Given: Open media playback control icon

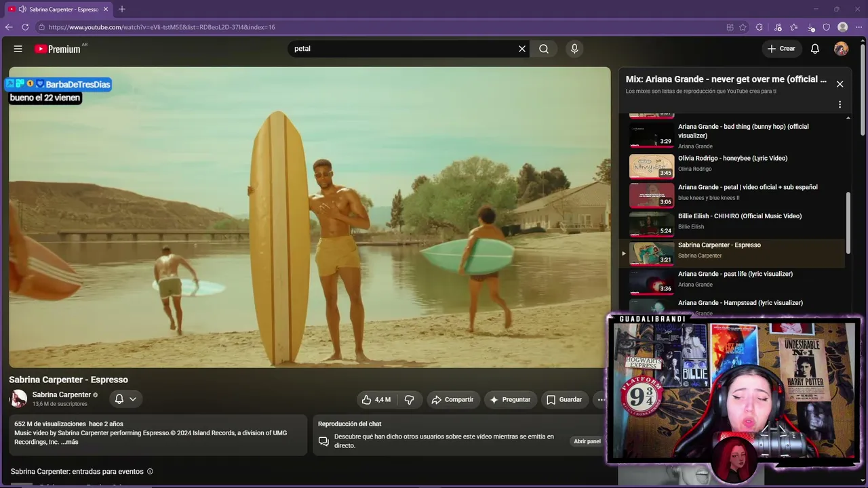Looking at the screenshot, I should coord(778,27).
